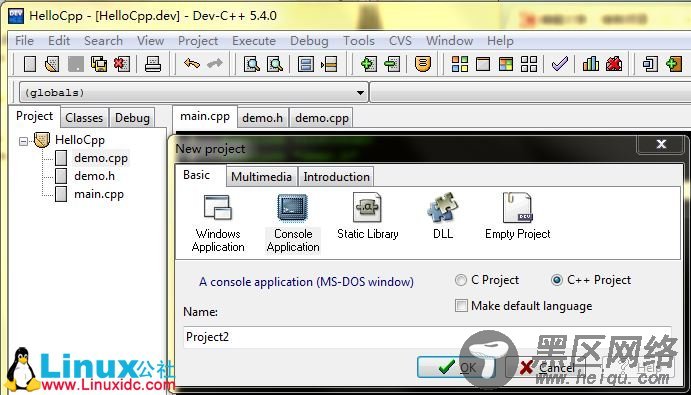Select the Empty Project type
Screen dimensions: 691x395
518,217
